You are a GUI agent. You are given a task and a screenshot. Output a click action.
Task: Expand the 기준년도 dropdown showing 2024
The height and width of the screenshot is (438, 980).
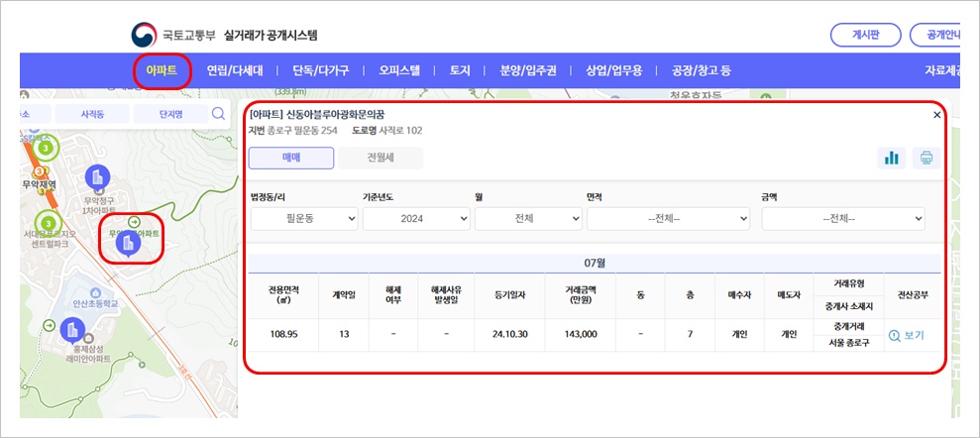click(x=416, y=218)
